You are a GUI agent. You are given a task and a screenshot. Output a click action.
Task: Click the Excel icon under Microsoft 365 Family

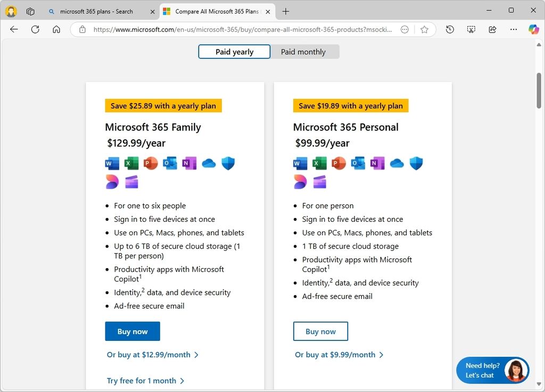pos(131,163)
